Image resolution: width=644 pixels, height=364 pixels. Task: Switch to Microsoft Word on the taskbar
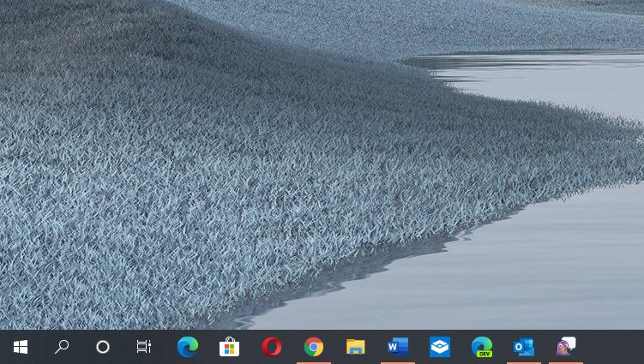point(398,347)
